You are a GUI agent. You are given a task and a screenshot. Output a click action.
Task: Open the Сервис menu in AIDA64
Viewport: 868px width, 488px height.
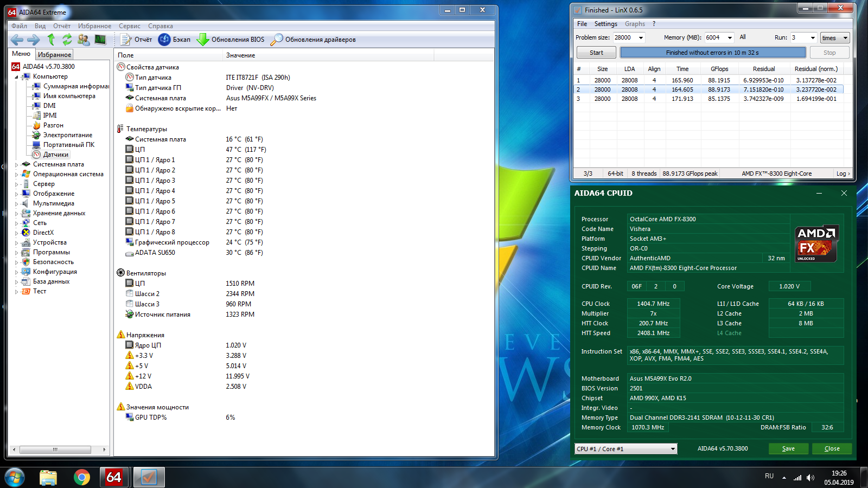(129, 26)
